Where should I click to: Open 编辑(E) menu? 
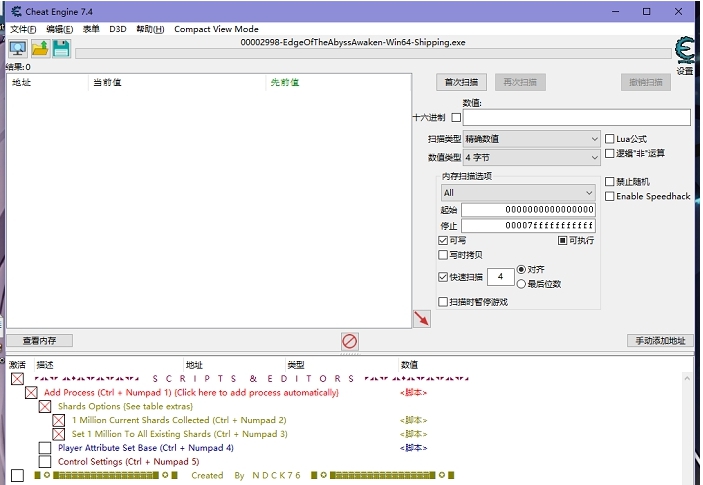click(x=60, y=29)
